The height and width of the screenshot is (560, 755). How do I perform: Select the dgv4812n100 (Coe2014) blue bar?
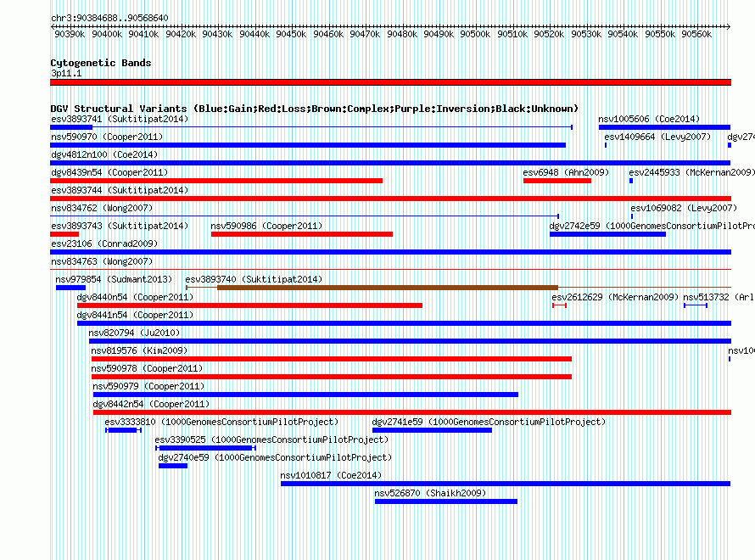(x=390, y=163)
